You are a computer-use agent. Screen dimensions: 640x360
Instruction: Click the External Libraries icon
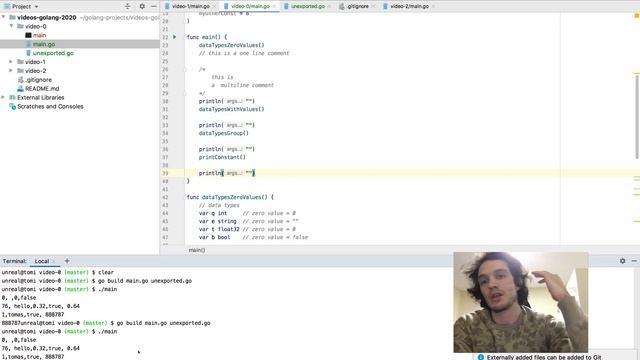(12, 97)
